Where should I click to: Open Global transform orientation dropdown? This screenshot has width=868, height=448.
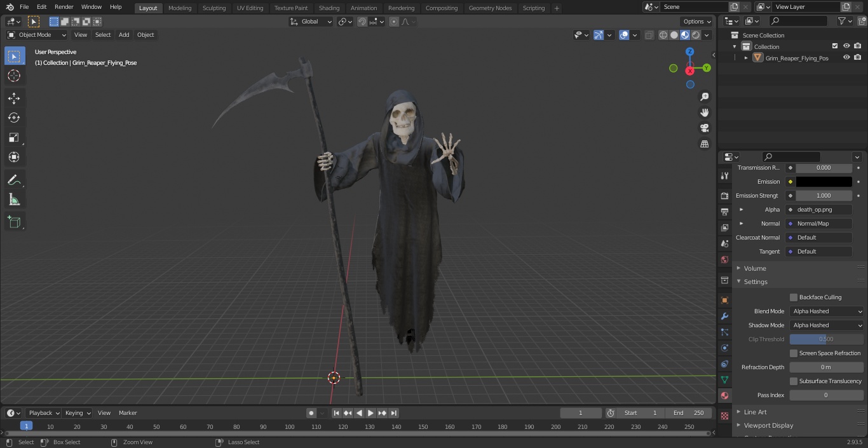point(311,22)
